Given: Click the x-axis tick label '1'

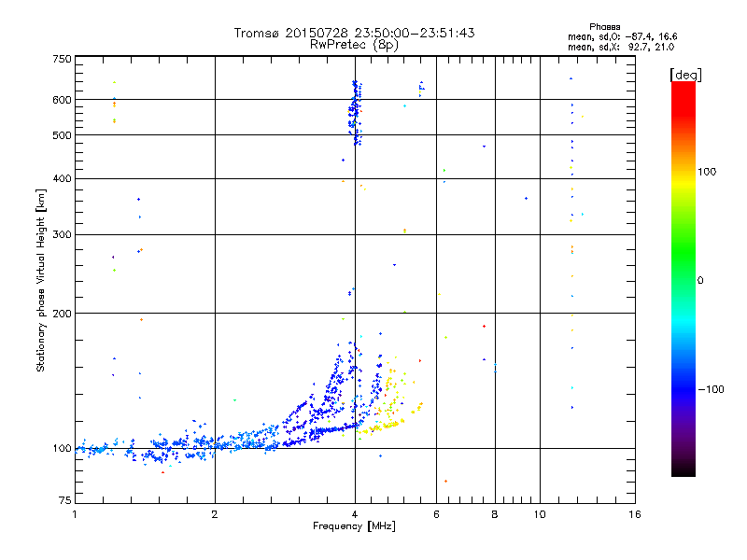Looking at the screenshot, I should tap(75, 514).
